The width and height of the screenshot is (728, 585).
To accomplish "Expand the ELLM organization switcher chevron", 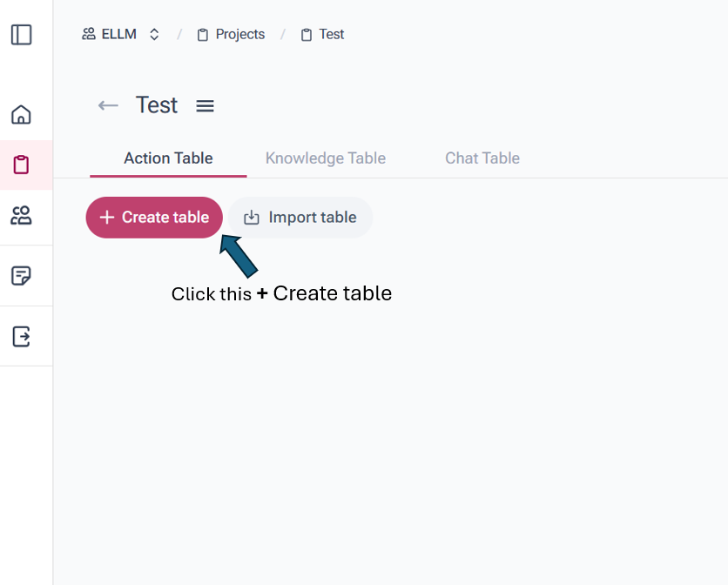I will point(154,35).
